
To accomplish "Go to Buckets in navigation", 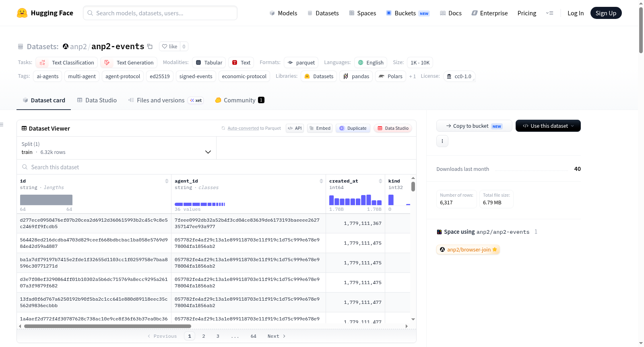I will click(408, 13).
